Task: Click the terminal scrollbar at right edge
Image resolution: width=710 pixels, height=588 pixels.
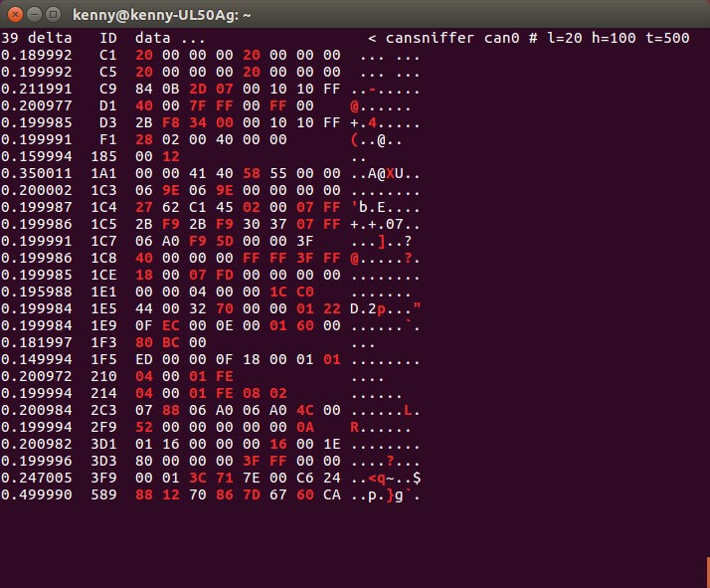Action: 708,572
